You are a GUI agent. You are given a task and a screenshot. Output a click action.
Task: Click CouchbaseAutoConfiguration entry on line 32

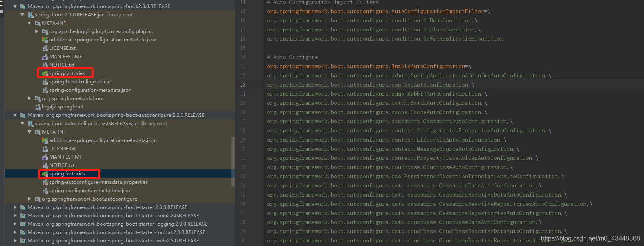pos(465,167)
